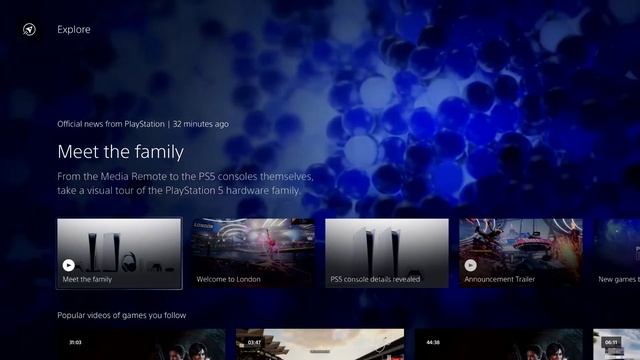Open the Welcome to London card
Image resolution: width=640 pixels, height=360 pixels.
(x=253, y=253)
